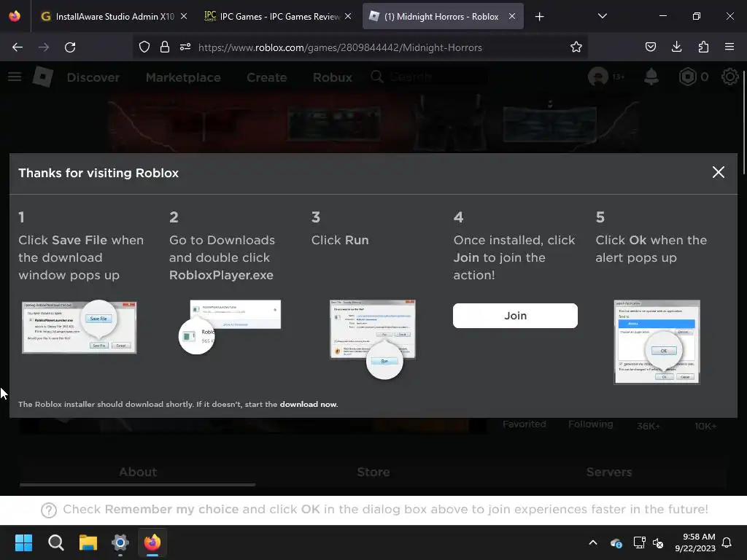747x560 pixels.
Task: Open the tracking protection shield icon
Action: pos(144,47)
